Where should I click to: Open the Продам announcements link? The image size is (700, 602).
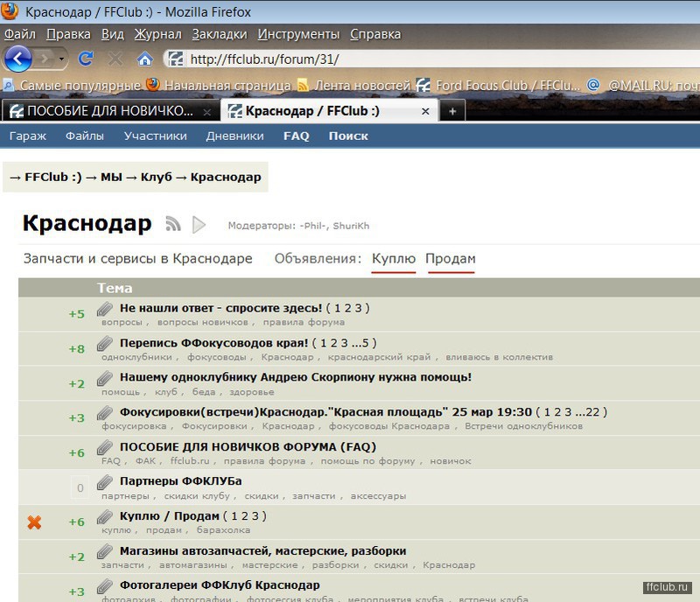[451, 259]
